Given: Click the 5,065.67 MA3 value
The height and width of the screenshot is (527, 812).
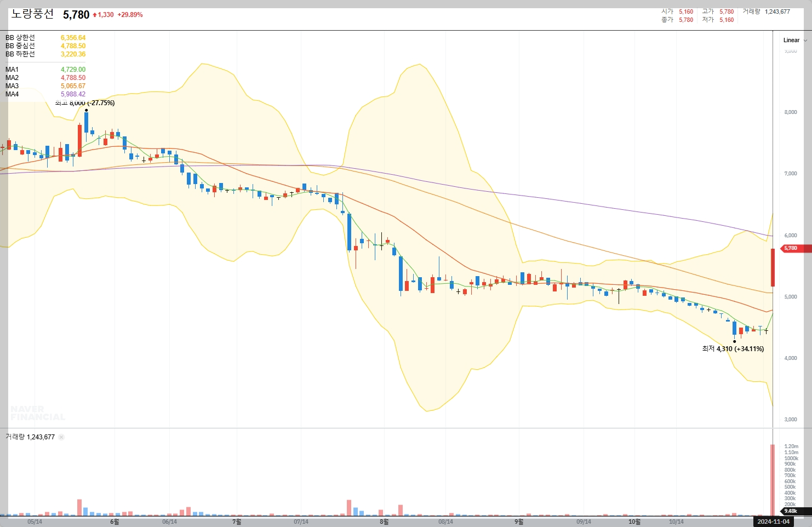Looking at the screenshot, I should (x=73, y=86).
